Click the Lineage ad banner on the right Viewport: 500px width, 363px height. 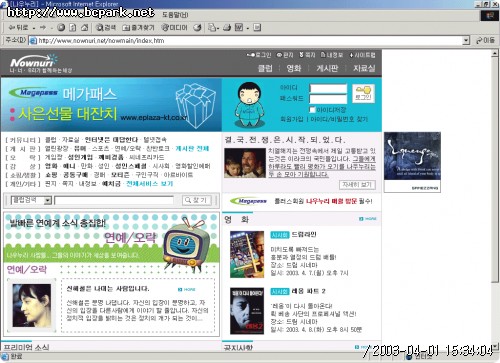(412, 162)
